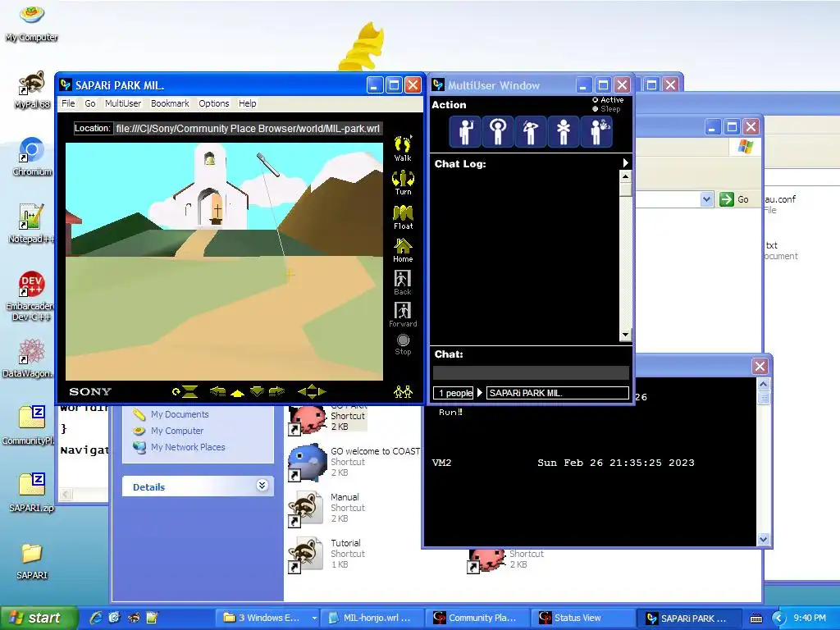This screenshot has width=840, height=630.
Task: Select the Sleep status radio button
Action: point(596,109)
